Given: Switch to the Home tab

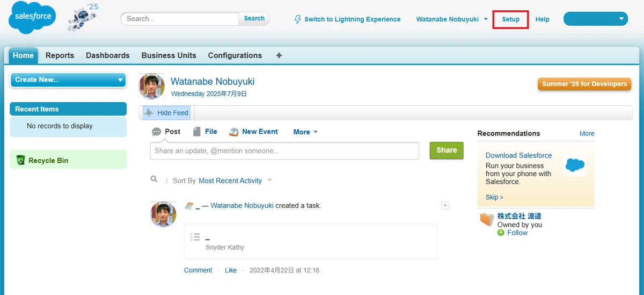Looking at the screenshot, I should 23,55.
